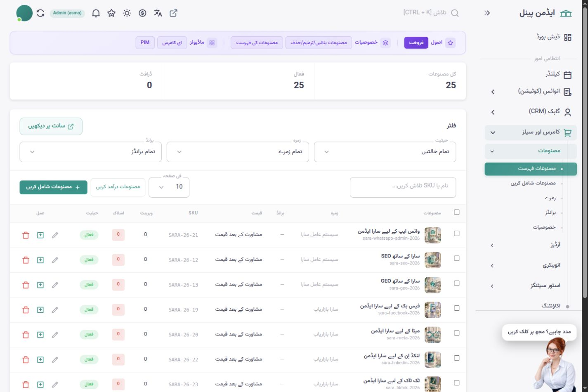Open the green user avatar
This screenshot has height=392, width=588.
(x=24, y=13)
